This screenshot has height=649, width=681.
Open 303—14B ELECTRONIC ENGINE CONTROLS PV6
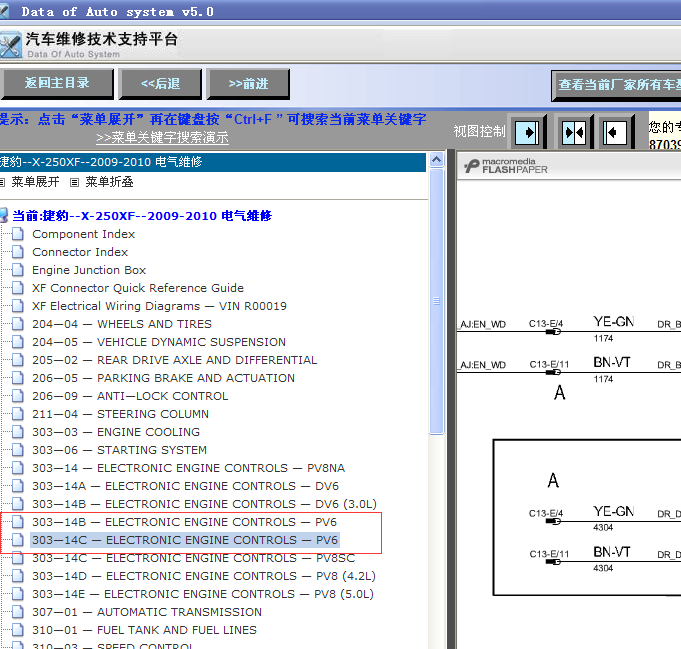(x=185, y=522)
